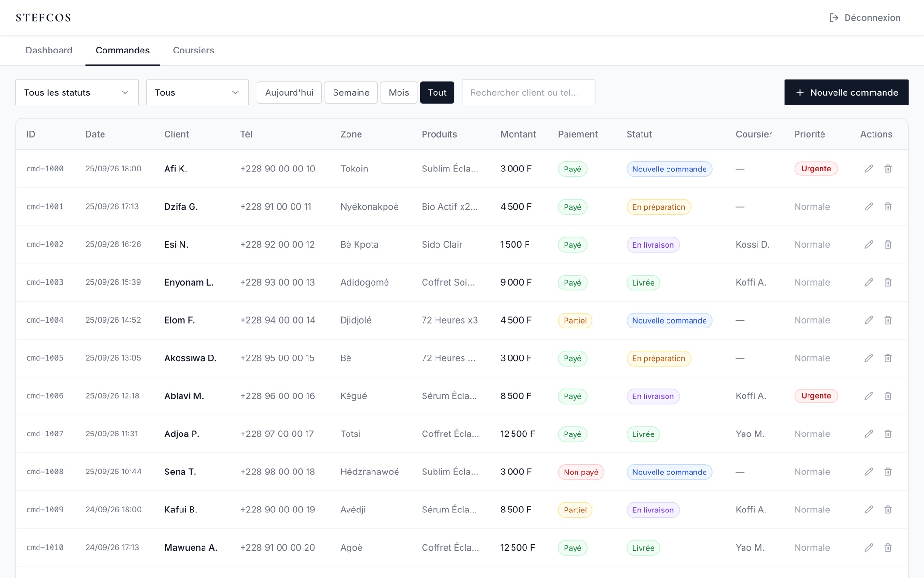The width and height of the screenshot is (924, 578).
Task: Expand the Tous filter dropdown
Action: pyautogui.click(x=197, y=92)
